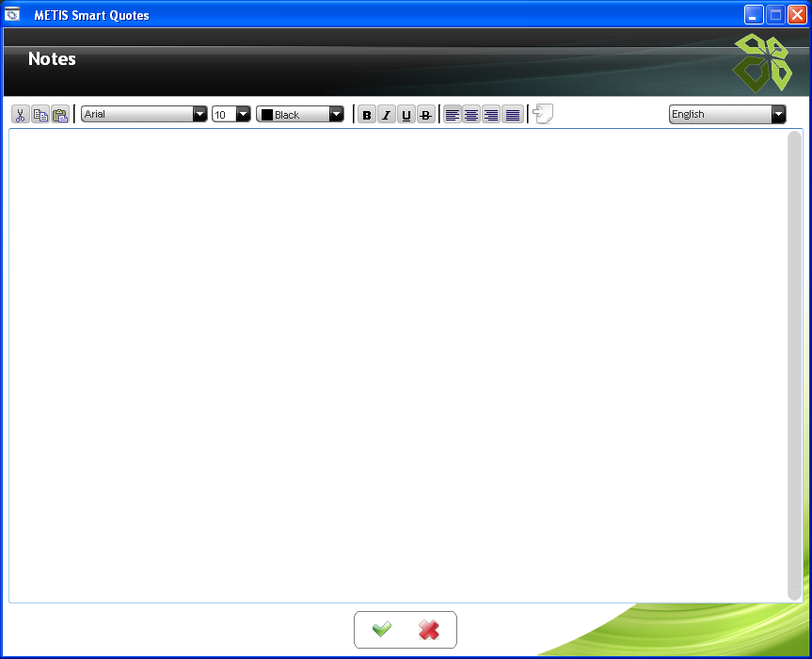Center align the text

(x=471, y=115)
